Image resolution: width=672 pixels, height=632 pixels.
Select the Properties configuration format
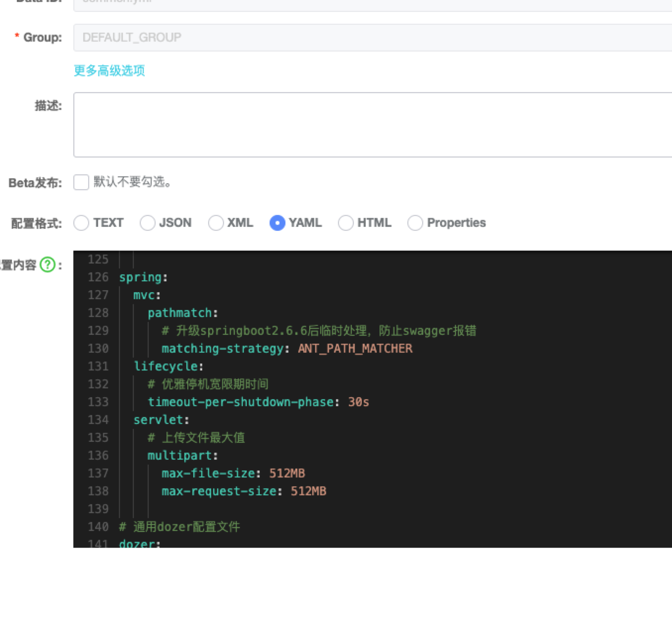tap(415, 223)
